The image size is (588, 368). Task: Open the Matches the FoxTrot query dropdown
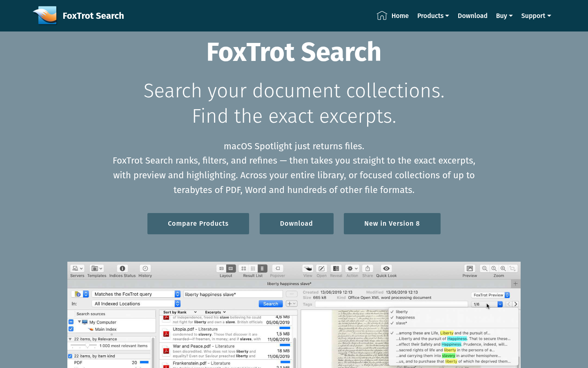pyautogui.click(x=136, y=294)
